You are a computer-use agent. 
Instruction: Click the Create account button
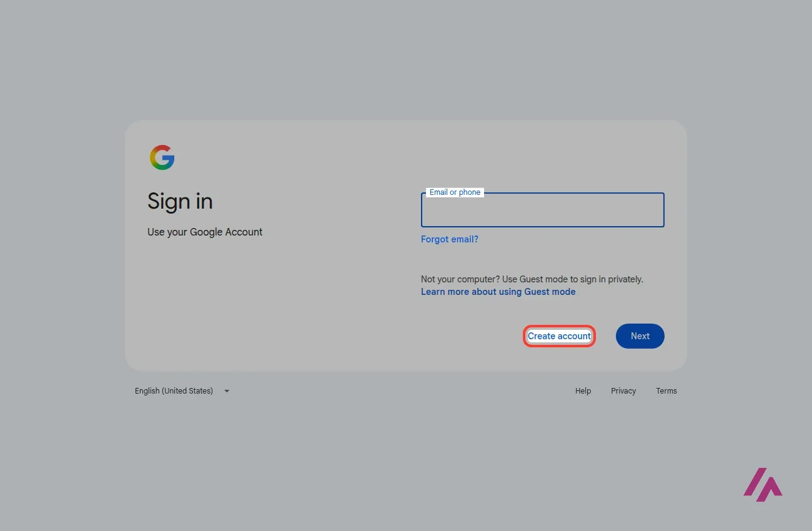(x=559, y=336)
